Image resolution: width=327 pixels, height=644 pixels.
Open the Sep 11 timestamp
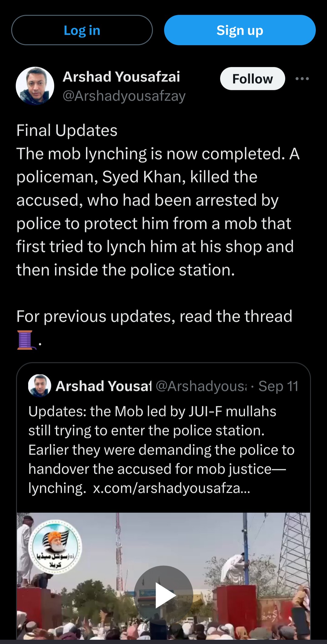coord(278,386)
